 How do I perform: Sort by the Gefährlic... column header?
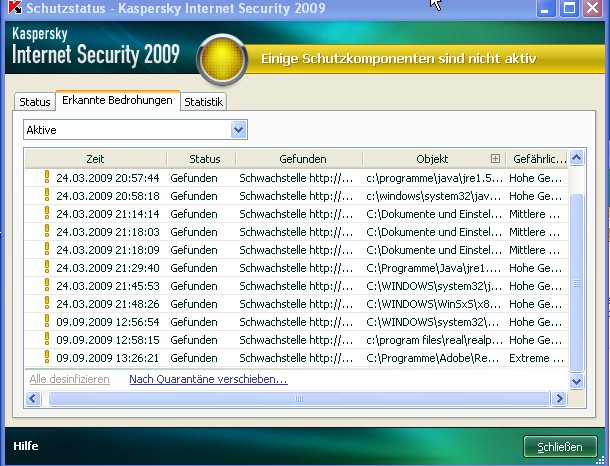click(539, 159)
